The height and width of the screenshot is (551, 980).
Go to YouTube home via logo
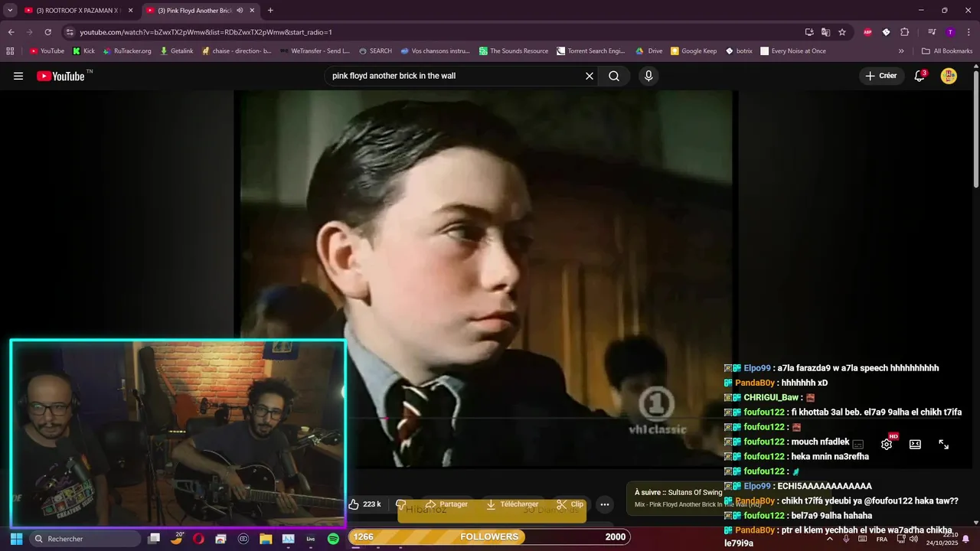(60, 76)
